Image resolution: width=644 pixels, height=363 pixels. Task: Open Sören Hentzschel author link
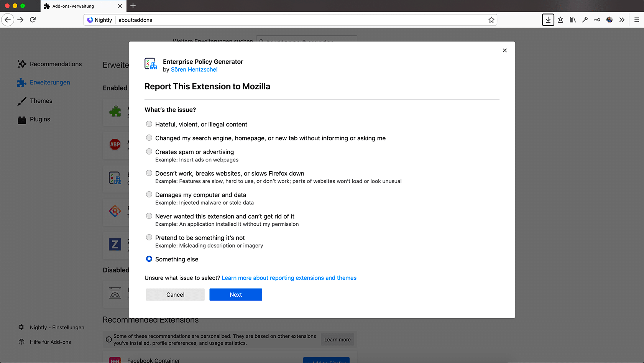point(194,69)
